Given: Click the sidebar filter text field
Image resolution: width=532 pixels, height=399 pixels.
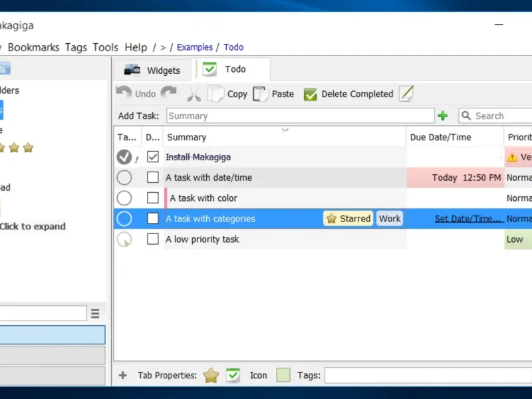Looking at the screenshot, I should click(x=43, y=313).
